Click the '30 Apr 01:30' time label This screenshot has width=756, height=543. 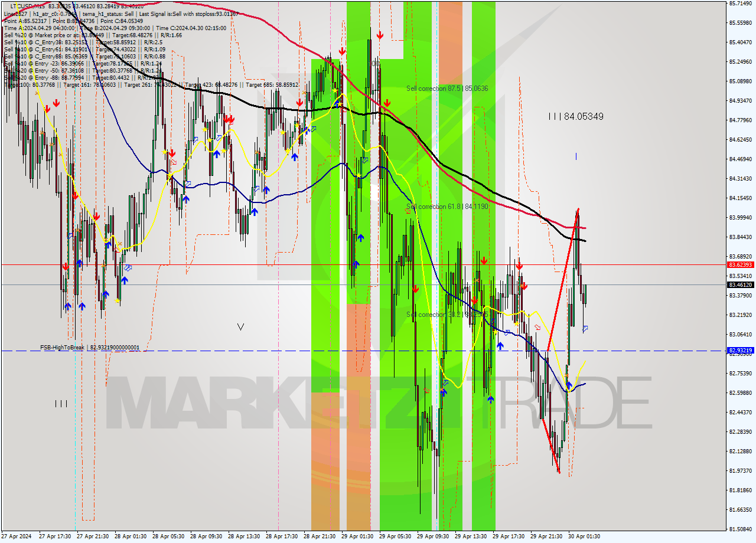pos(584,537)
